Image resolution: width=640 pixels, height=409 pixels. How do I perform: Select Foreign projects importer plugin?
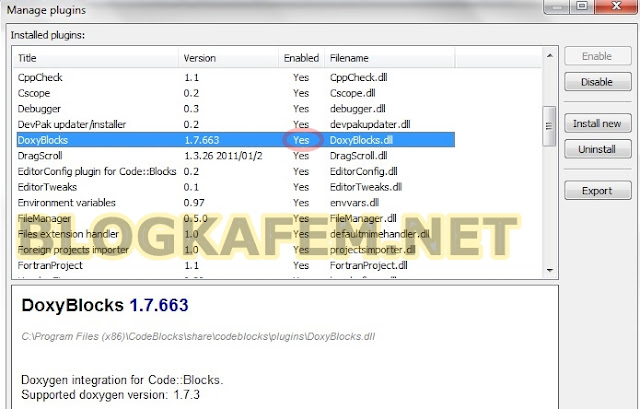tap(236, 249)
